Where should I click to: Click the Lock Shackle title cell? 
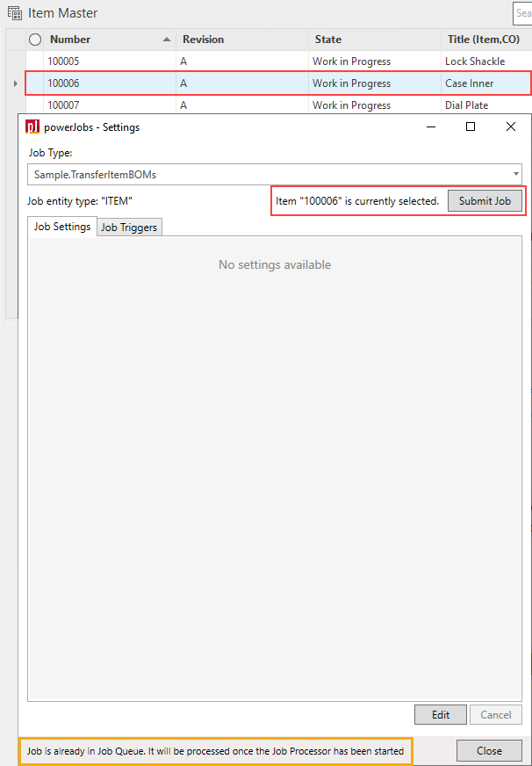click(475, 61)
